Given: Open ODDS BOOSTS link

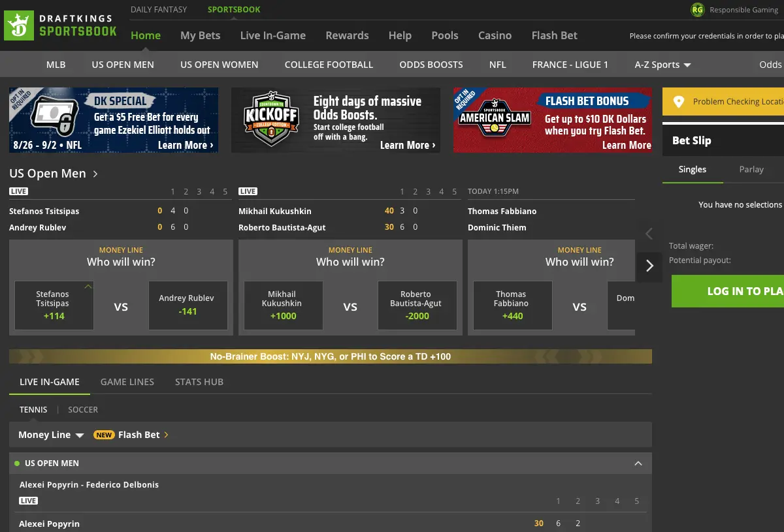Looking at the screenshot, I should point(431,65).
